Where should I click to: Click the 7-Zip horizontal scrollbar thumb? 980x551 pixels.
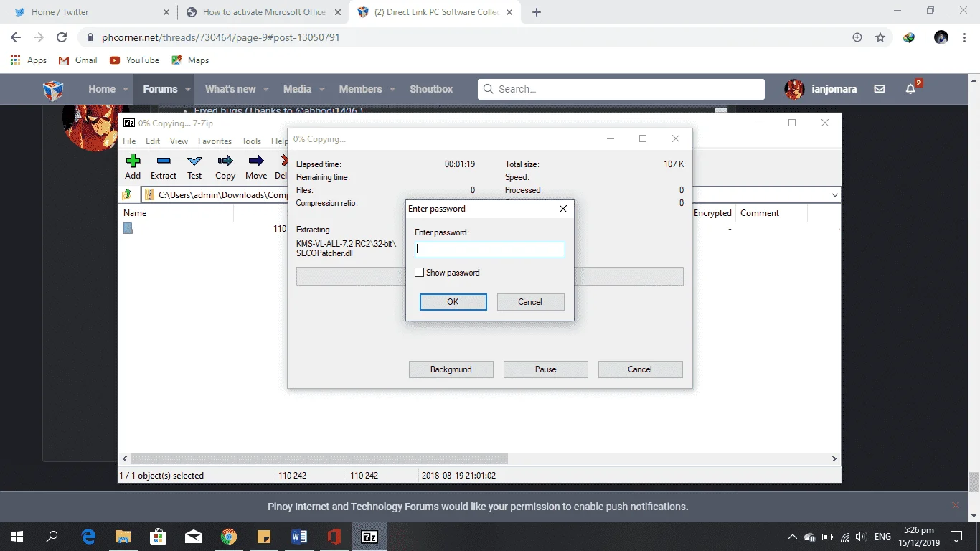(x=319, y=458)
